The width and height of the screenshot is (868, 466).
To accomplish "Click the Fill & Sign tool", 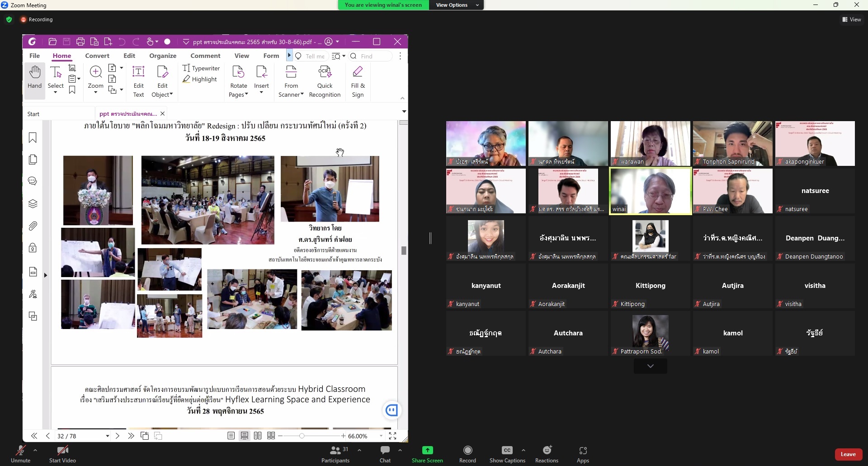I will [x=358, y=81].
